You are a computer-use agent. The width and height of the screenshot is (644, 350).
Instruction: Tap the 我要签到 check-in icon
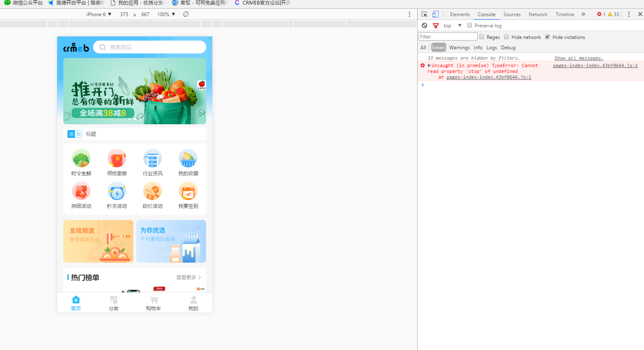188,191
